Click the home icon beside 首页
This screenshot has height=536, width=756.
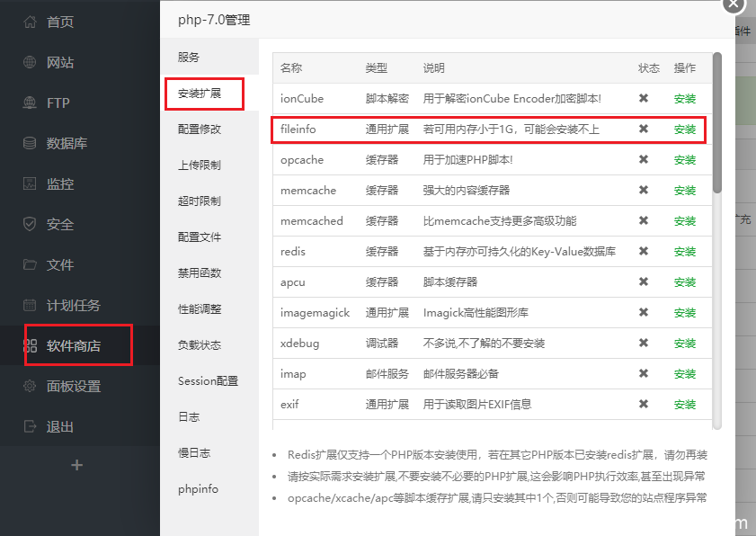30,22
